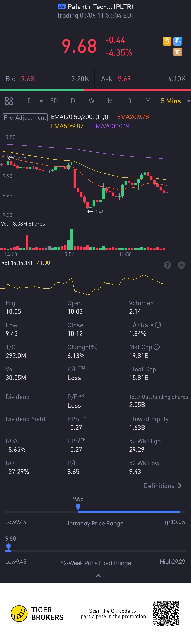Image resolution: width=191 pixels, height=644 pixels.
Task: Tap the bid/ask ratio green-red bar
Action: point(95,90)
